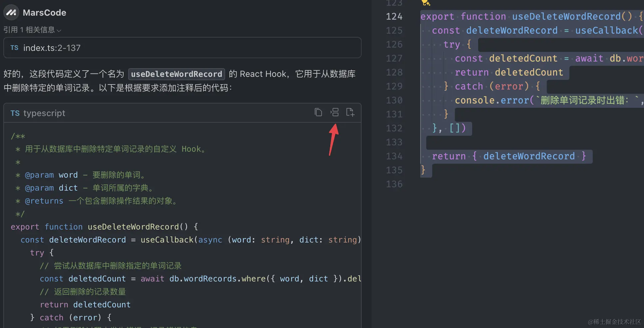The height and width of the screenshot is (328, 644).
Task: Open the index.ts:2-137 reference
Action: (x=182, y=48)
